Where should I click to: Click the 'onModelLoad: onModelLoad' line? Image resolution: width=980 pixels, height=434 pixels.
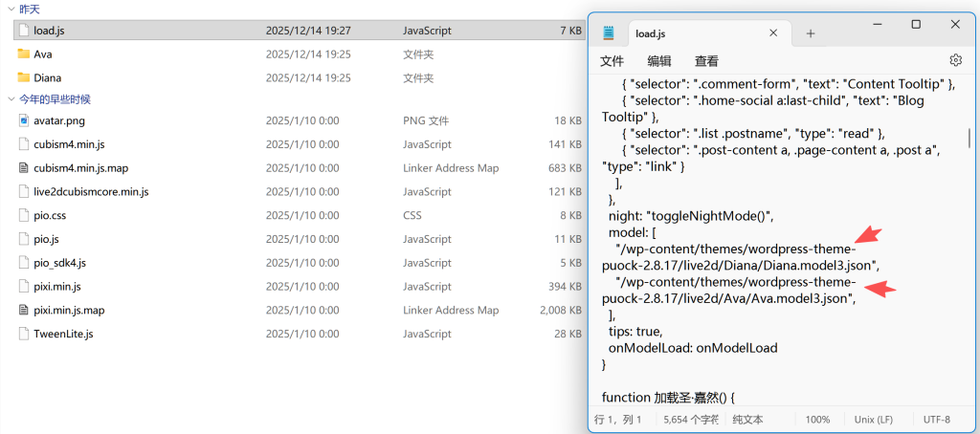tap(693, 347)
